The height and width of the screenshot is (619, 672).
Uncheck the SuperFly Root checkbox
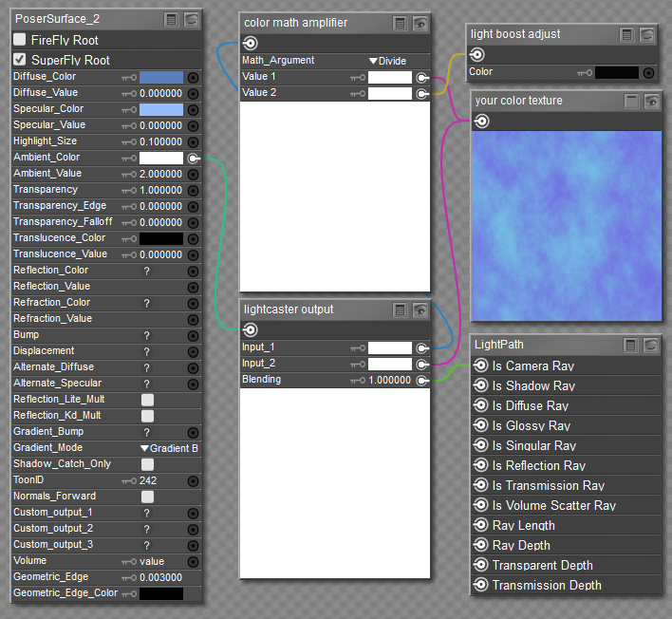tap(20, 60)
